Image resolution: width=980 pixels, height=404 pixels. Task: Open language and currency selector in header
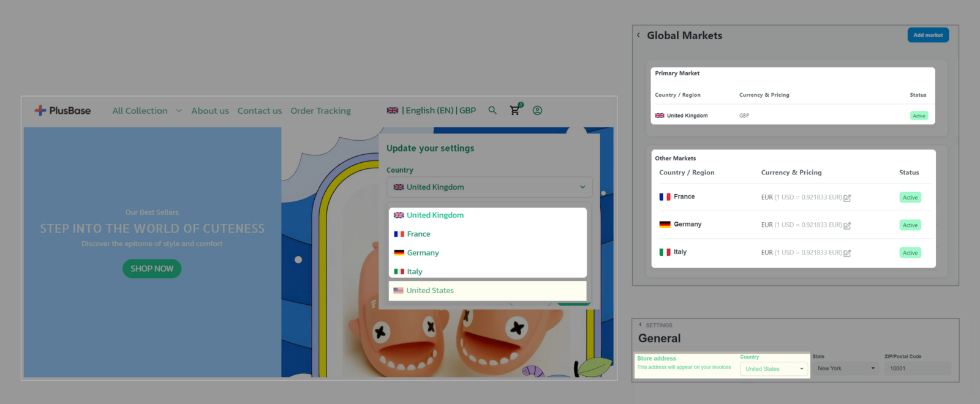(431, 111)
